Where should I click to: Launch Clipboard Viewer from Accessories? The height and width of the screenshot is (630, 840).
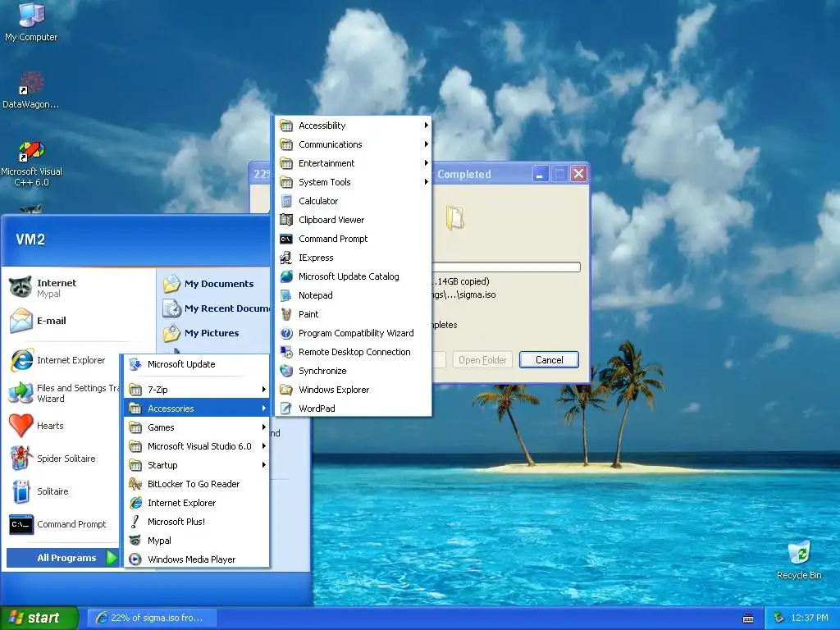354,220
